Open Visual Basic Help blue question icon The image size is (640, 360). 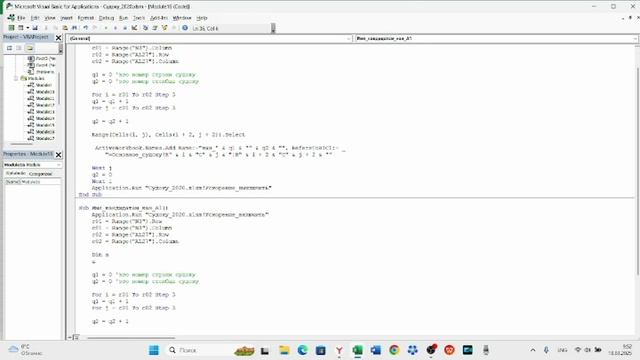tap(185, 28)
